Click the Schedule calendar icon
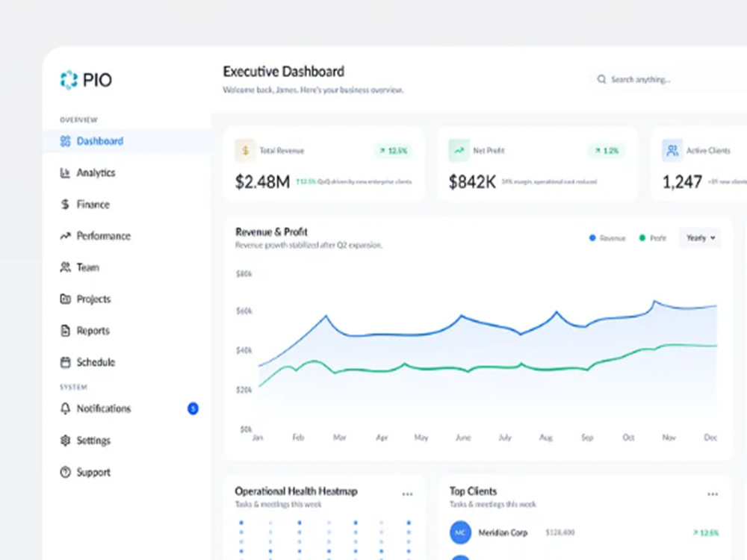747x560 pixels. click(65, 362)
